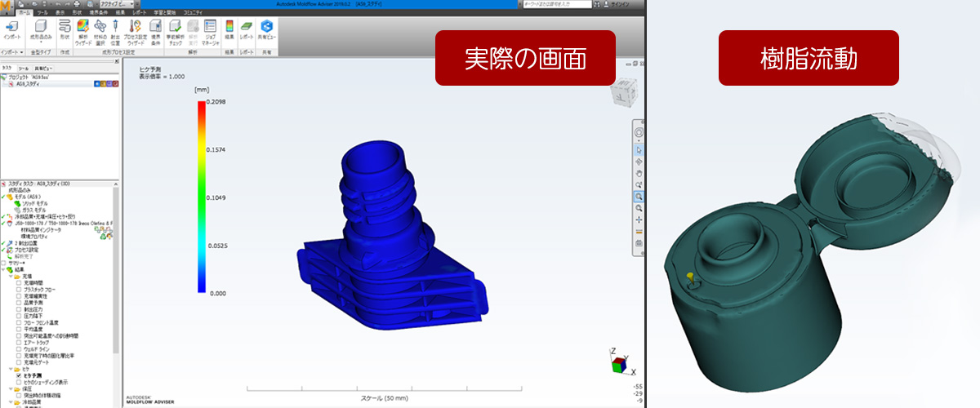The image size is (980, 408).
Task: Click the 樹脂流動 red label
Action: tap(808, 58)
